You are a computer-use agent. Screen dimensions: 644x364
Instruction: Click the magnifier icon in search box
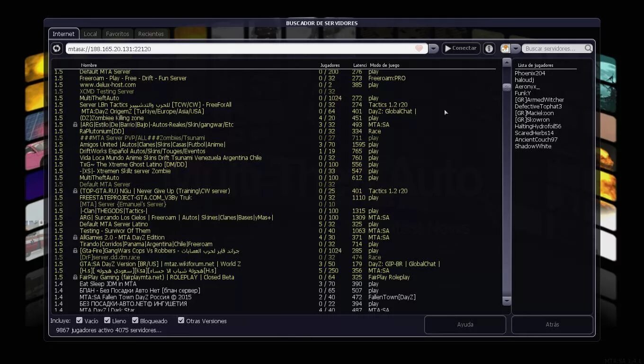(x=588, y=48)
